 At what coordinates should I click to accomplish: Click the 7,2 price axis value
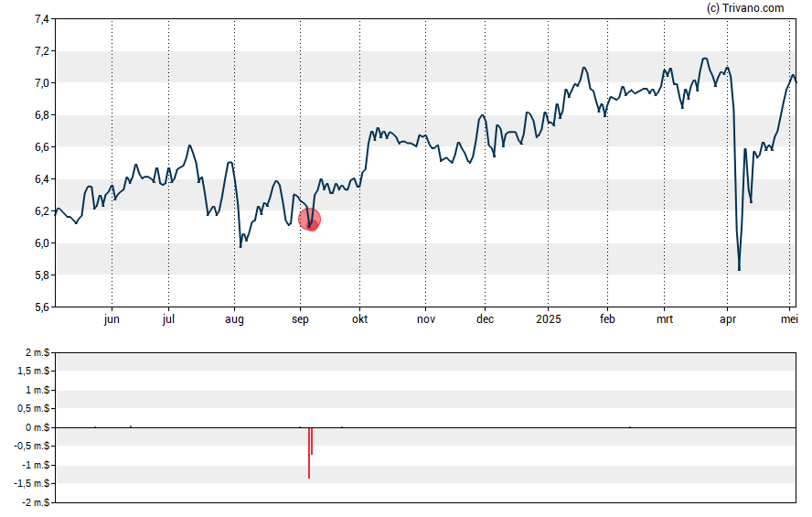42,51
